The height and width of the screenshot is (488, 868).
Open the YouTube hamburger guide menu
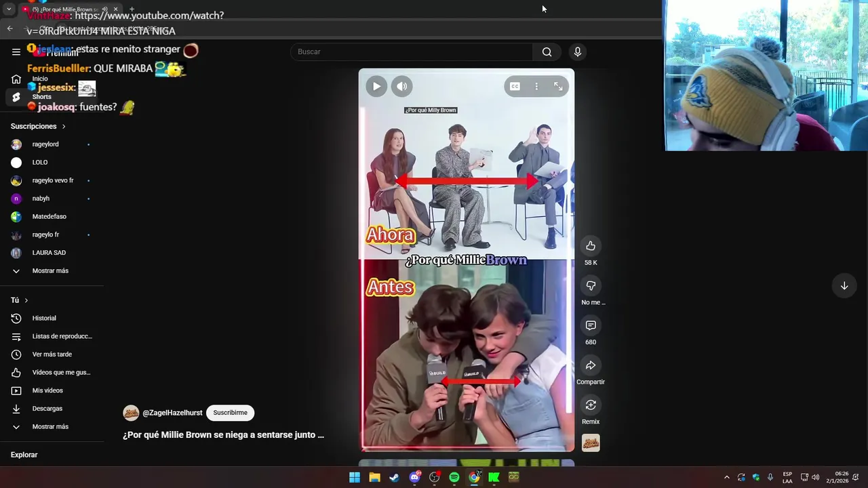click(16, 52)
